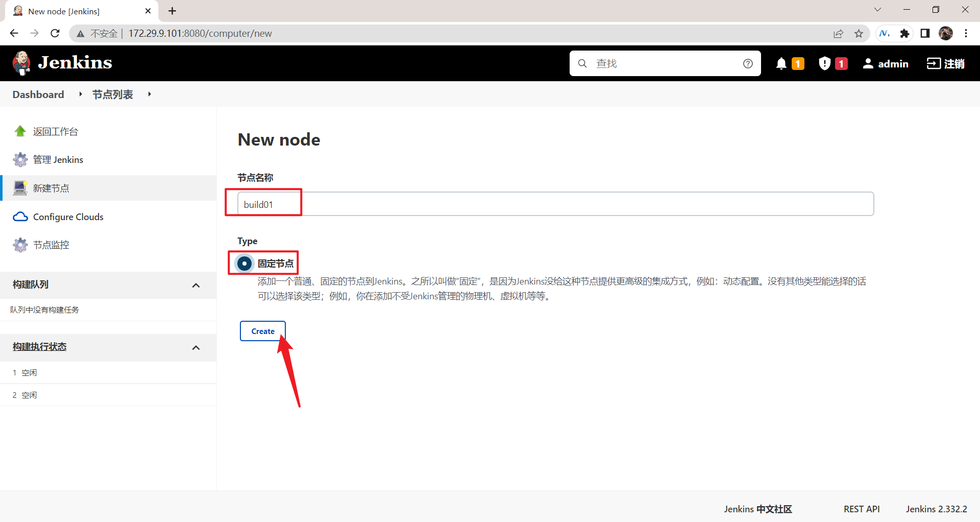Click into the 节点名称 input field
Image resolution: width=980 pixels, height=522 pixels.
click(555, 204)
